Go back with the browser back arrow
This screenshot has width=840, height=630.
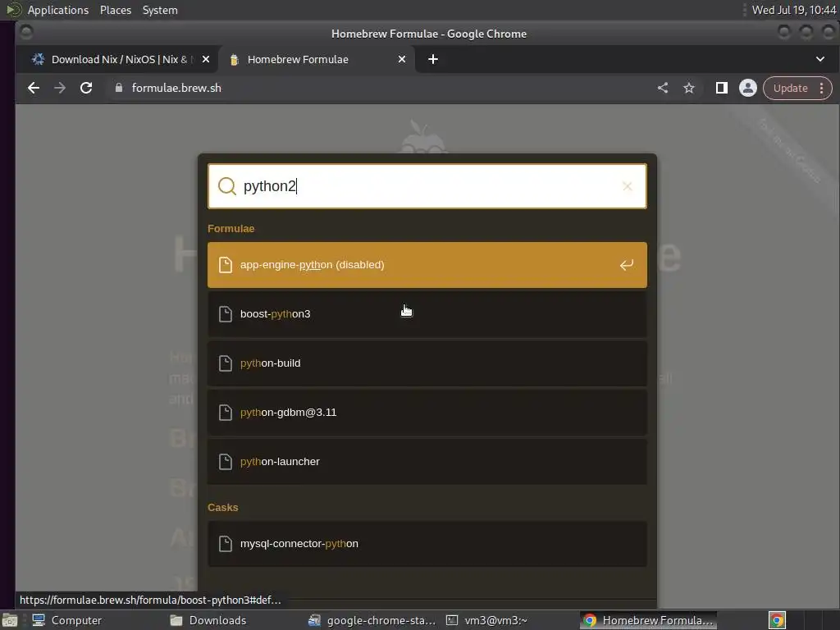click(33, 88)
